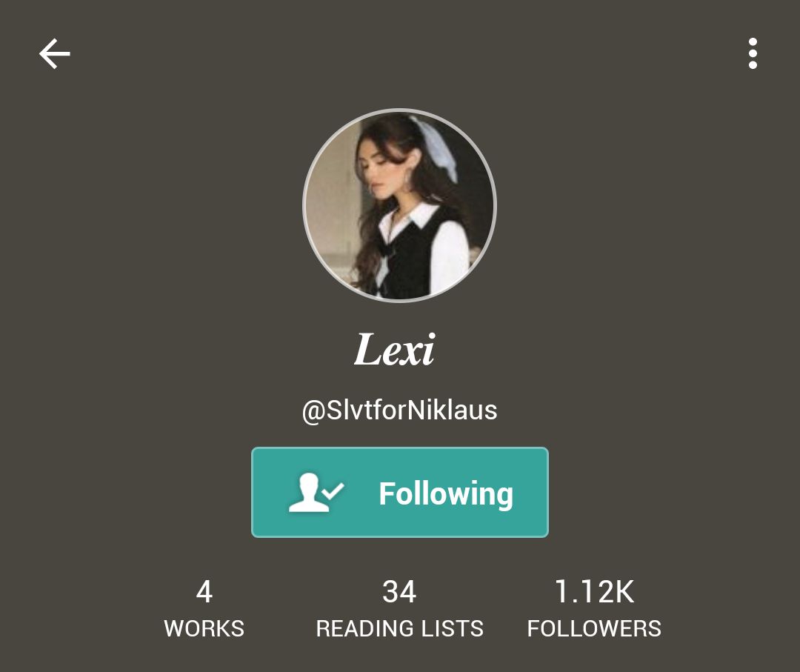Tap the white "Following" text label
This screenshot has width=800, height=672.
[446, 494]
